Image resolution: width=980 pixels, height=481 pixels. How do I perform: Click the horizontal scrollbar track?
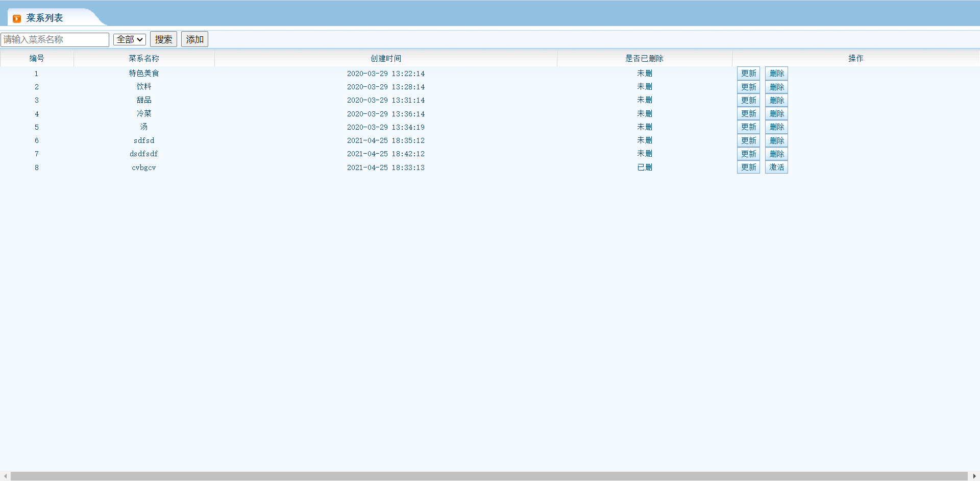tap(489, 476)
